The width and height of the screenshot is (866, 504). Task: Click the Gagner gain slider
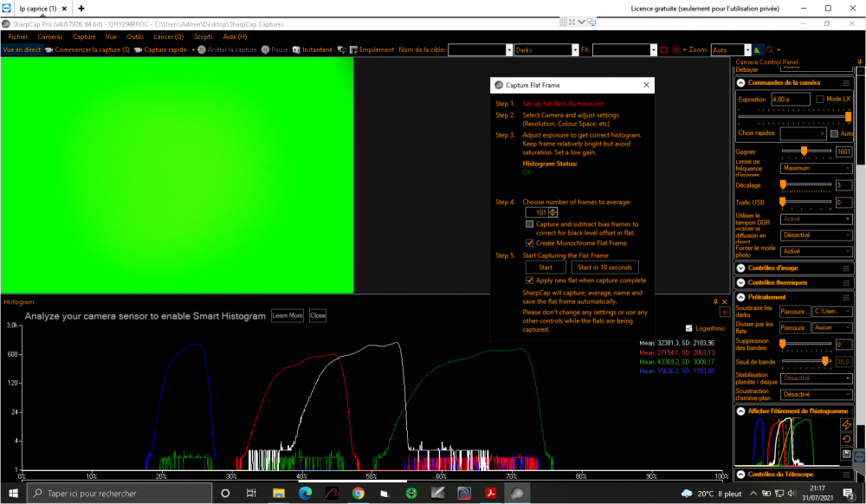pos(805,152)
